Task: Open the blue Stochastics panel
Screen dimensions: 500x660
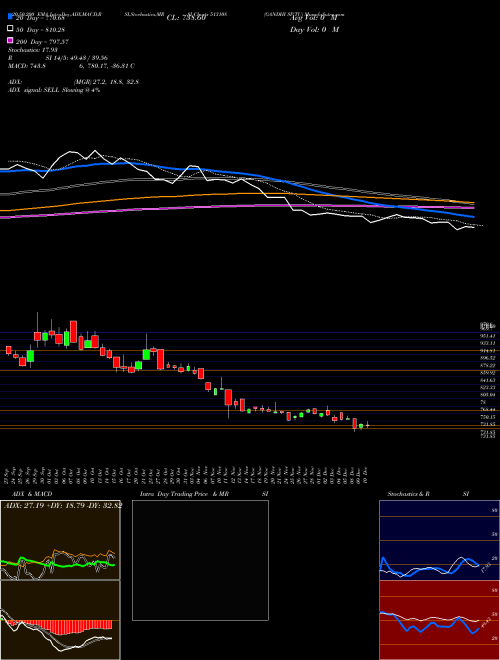Action: 439,540
